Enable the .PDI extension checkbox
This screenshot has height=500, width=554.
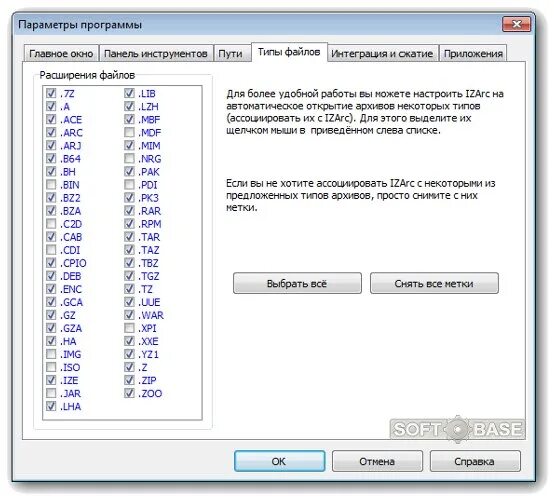click(x=129, y=184)
